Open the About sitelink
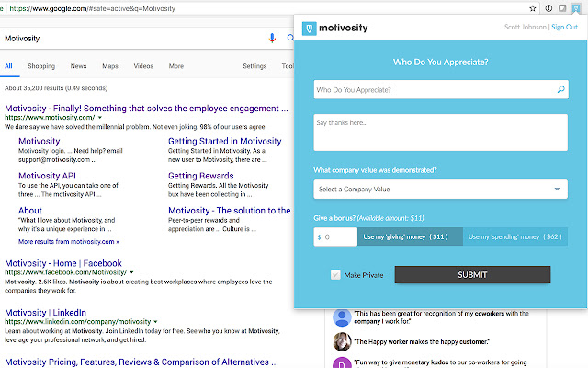Viewport: 588px width, 368px height. coord(30,211)
